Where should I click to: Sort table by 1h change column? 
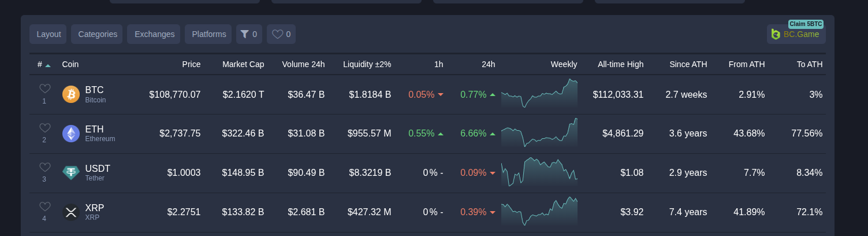(x=439, y=64)
